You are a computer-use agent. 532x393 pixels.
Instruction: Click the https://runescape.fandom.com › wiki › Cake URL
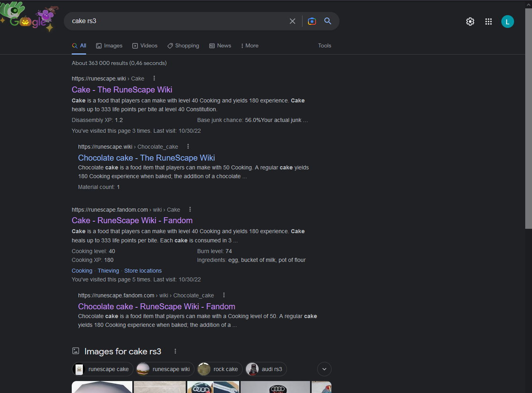click(x=126, y=210)
